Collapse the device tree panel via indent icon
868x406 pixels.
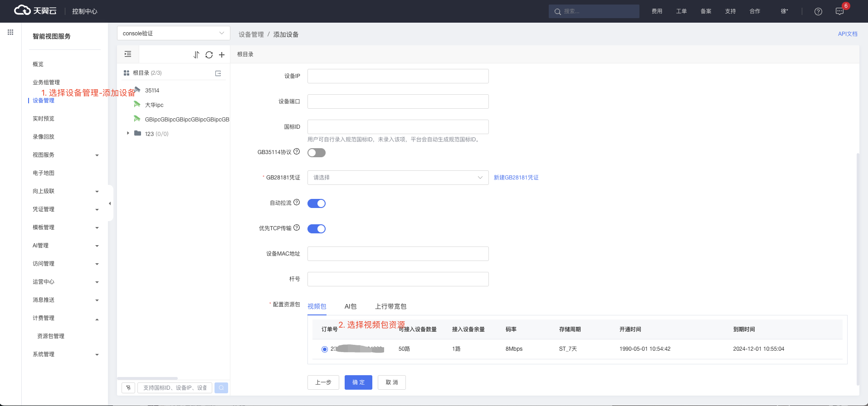click(128, 54)
